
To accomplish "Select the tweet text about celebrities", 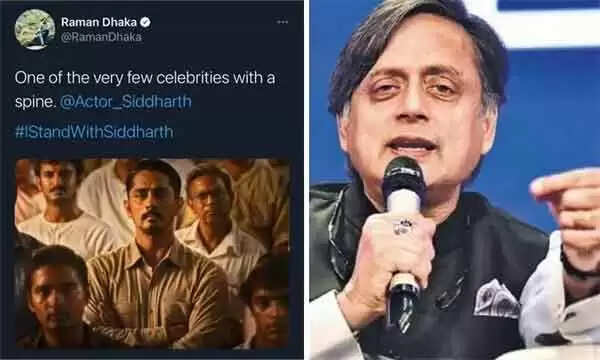I will click(145, 90).
